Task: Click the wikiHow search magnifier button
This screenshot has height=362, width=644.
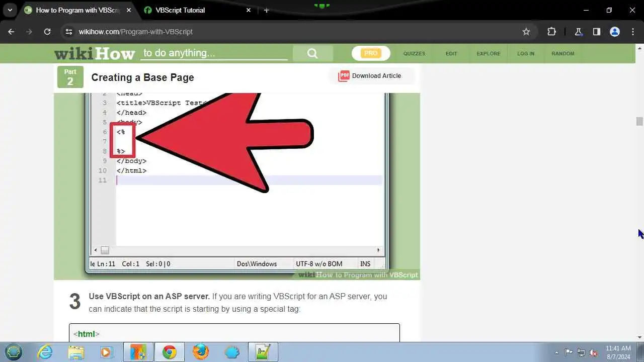Action: (x=312, y=53)
